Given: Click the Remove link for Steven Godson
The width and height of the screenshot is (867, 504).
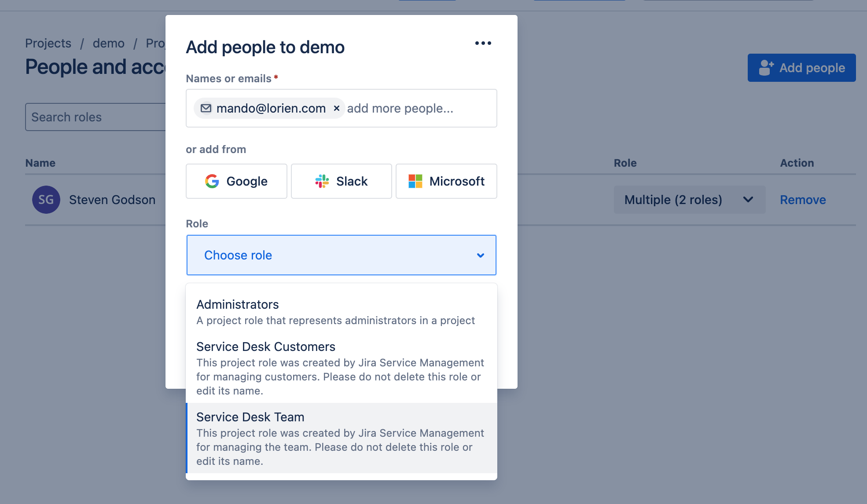Looking at the screenshot, I should [x=803, y=200].
